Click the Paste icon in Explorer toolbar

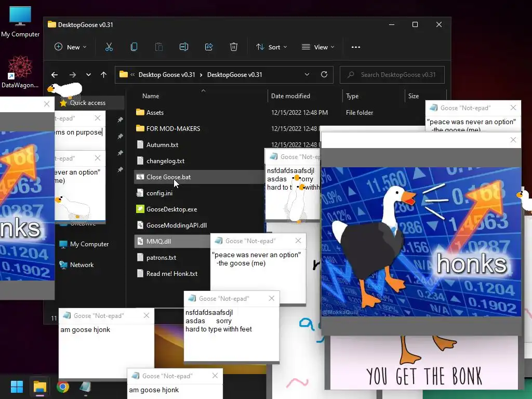click(159, 47)
